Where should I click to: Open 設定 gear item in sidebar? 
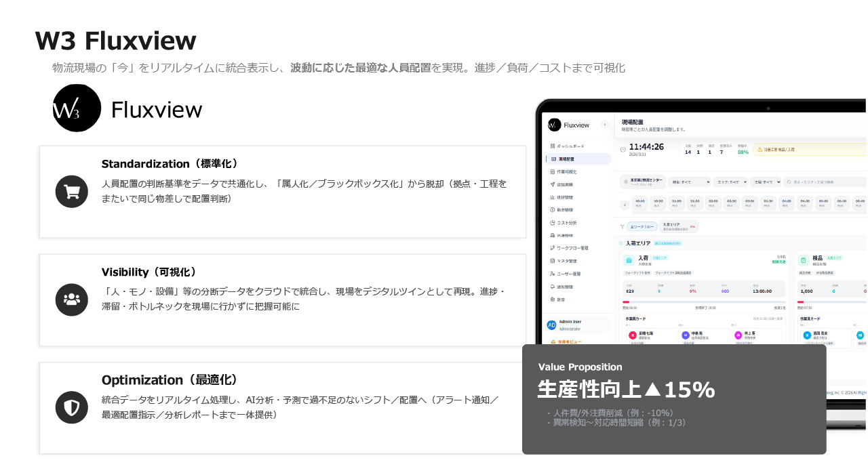[x=578, y=299]
